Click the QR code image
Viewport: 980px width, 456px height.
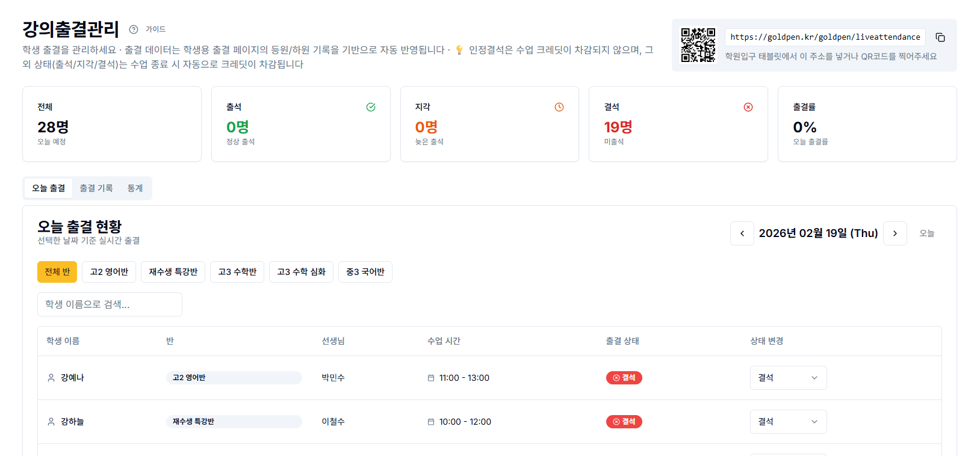(x=698, y=45)
